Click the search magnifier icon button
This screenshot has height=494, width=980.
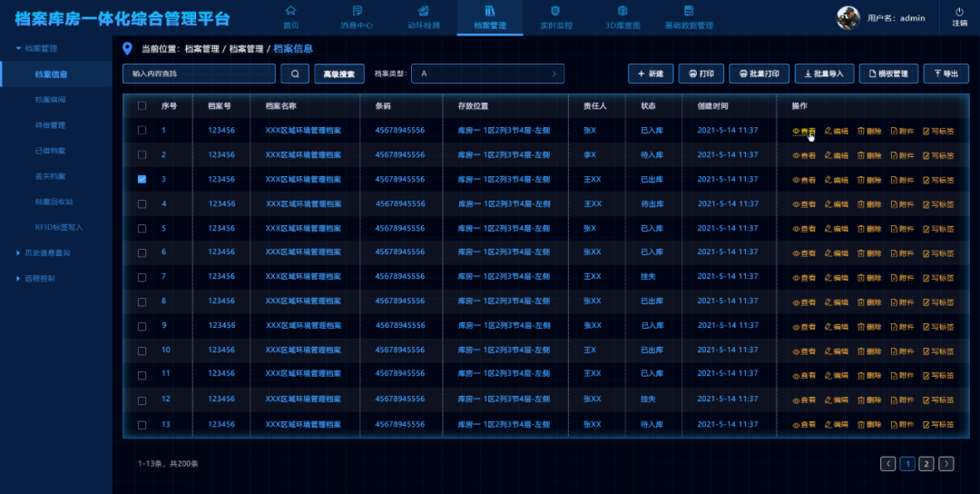click(294, 74)
